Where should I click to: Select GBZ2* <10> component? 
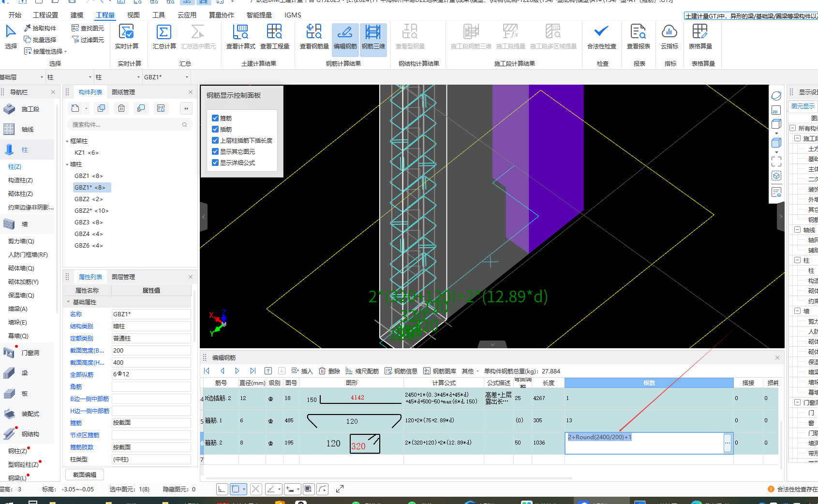(x=91, y=210)
